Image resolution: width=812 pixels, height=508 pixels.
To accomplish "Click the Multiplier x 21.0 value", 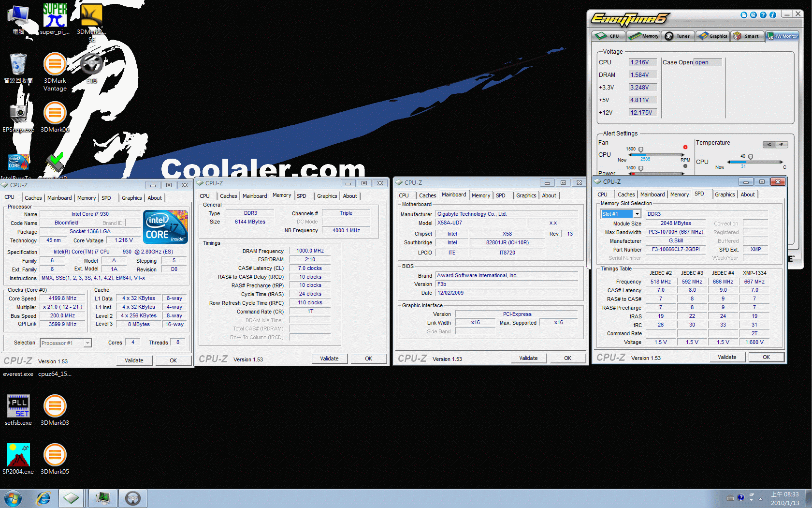I will tap(62, 307).
